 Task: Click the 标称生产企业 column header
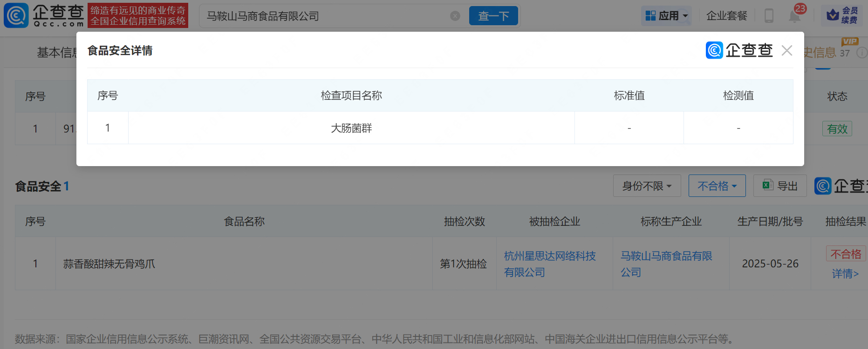(671, 222)
